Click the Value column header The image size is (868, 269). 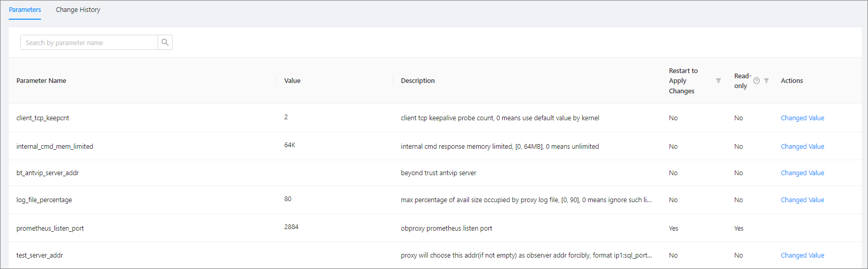click(292, 81)
